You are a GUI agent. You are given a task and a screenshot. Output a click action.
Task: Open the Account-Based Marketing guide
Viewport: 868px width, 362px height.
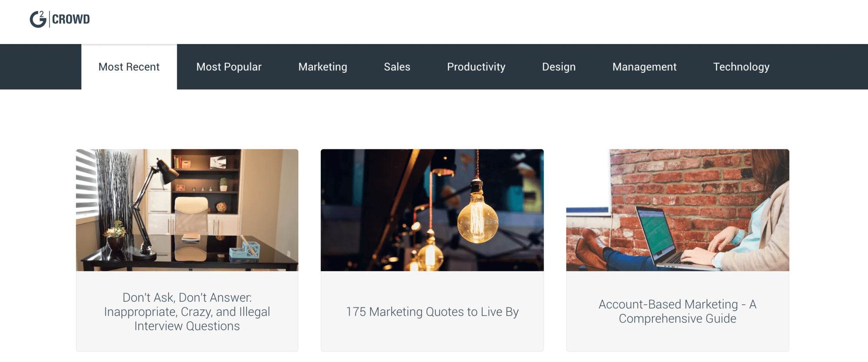pyautogui.click(x=677, y=311)
